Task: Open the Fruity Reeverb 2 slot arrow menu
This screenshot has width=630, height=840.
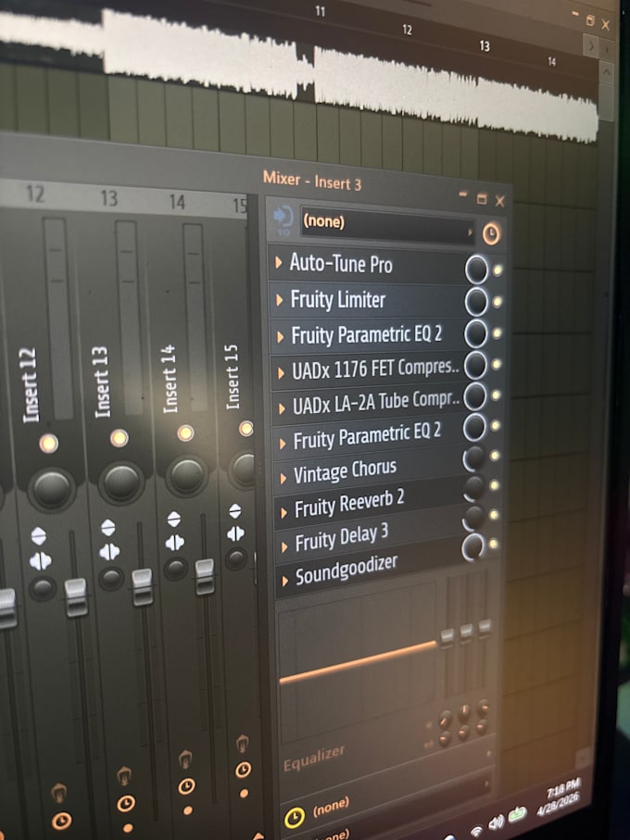Action: 283,513
